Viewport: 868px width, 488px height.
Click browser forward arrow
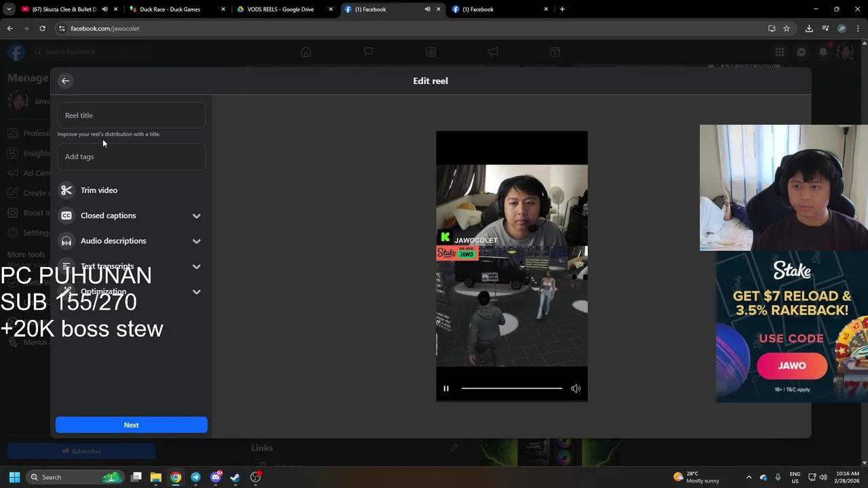26,28
